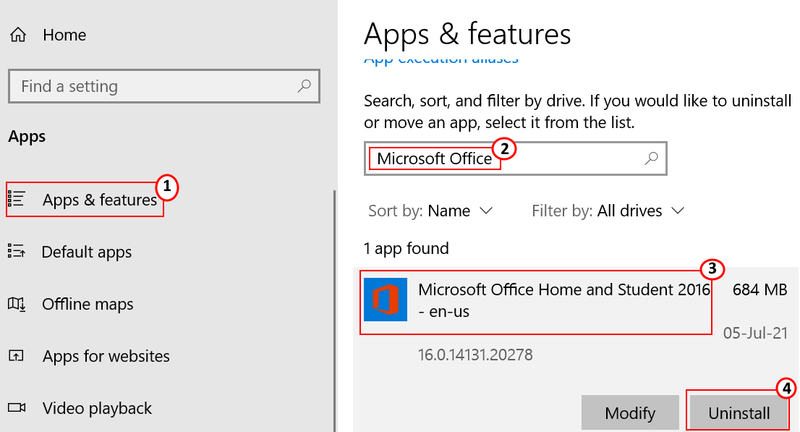Click chevron next to All drives
The width and height of the screenshot is (800, 432).
coord(678,211)
